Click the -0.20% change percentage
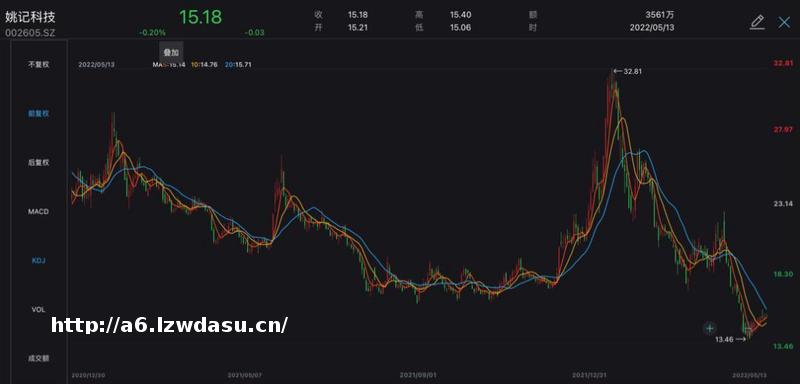Screen dimensions: 800x384 152,33
